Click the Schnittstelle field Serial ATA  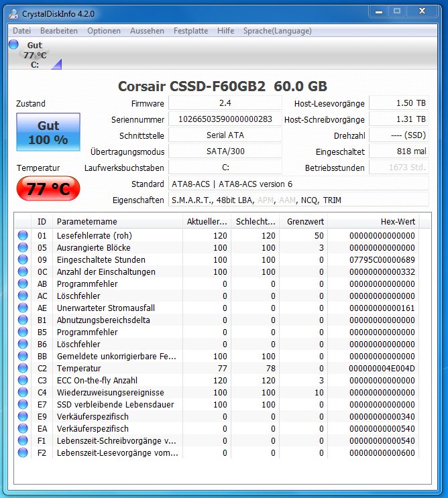click(x=225, y=135)
